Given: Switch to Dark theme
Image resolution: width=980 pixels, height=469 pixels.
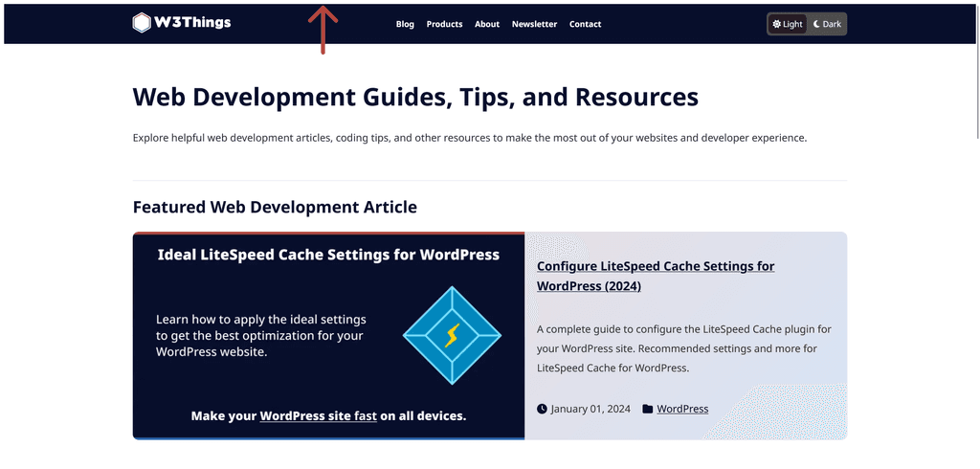Looking at the screenshot, I should [827, 24].
